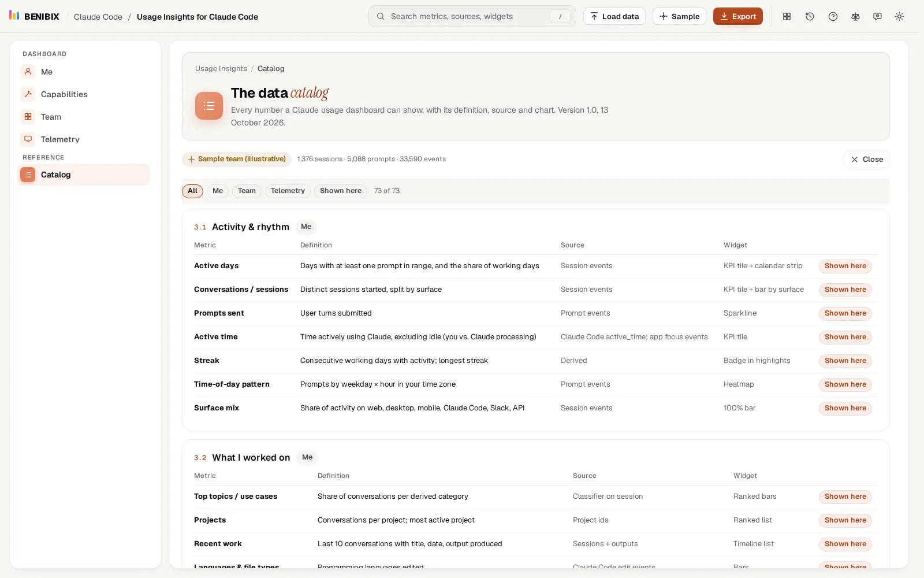The width and height of the screenshot is (924, 578).
Task: Click the slash shortcut key hint in search
Action: pos(560,17)
